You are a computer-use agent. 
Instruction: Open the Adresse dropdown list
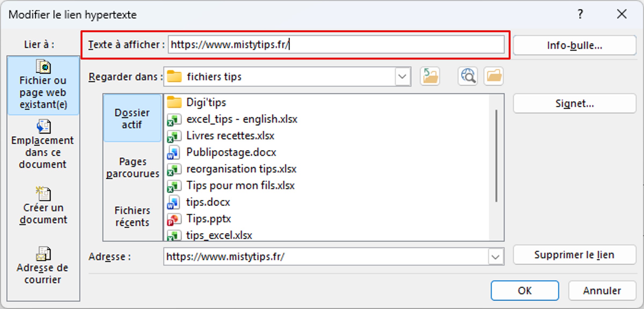coord(495,256)
